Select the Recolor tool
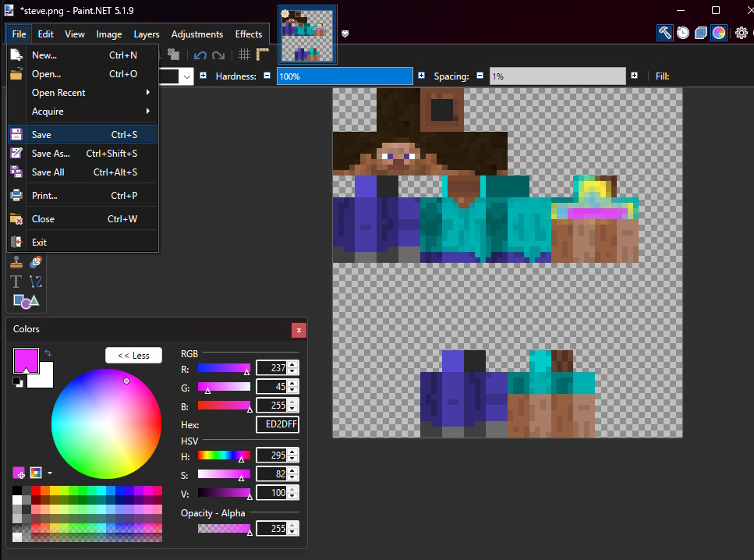The image size is (754, 560). tap(35, 263)
